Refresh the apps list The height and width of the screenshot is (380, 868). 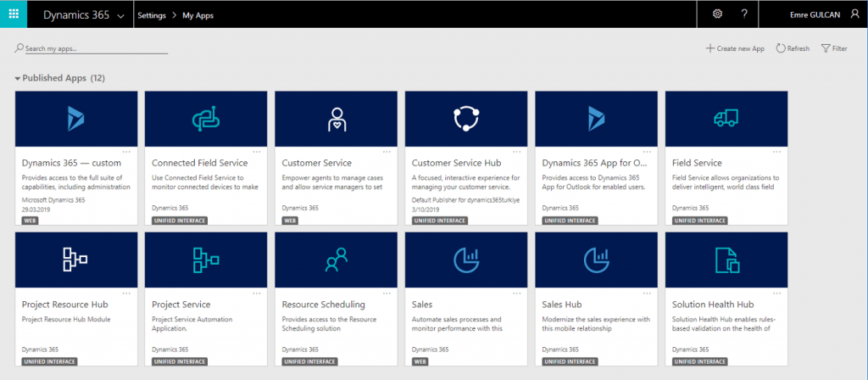pyautogui.click(x=793, y=48)
